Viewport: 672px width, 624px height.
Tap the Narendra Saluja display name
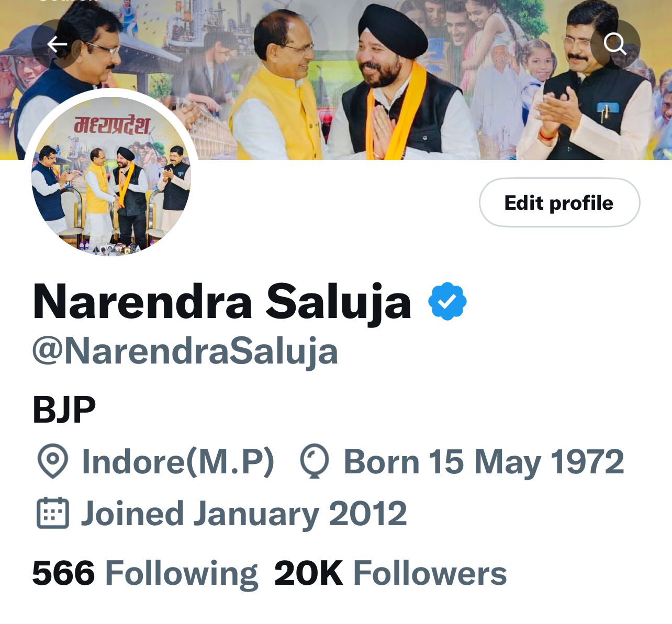222,302
